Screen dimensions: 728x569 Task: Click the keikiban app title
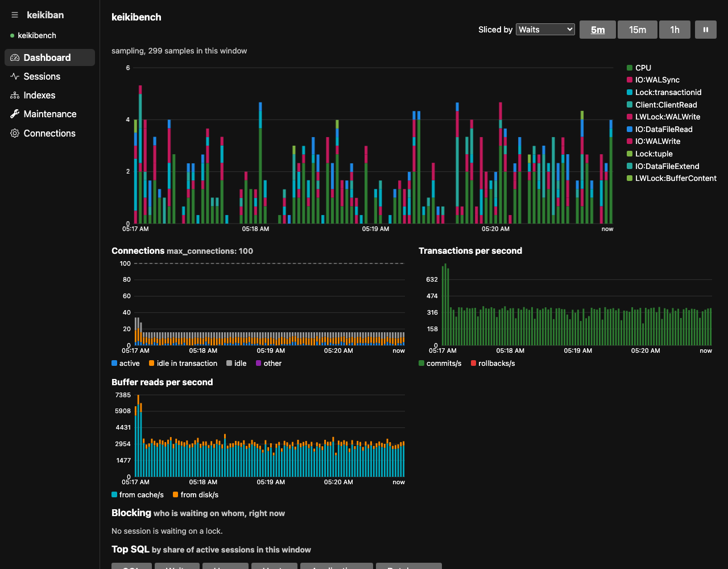pyautogui.click(x=45, y=15)
